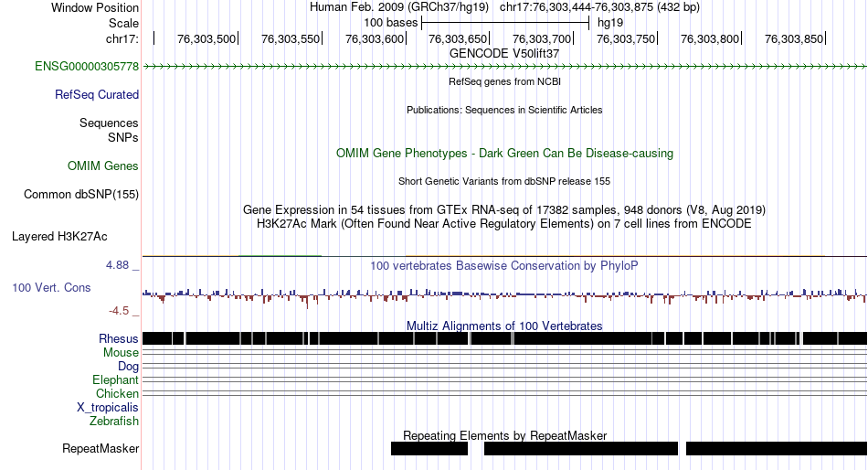Image resolution: width=868 pixels, height=470 pixels.
Task: Click 100 vertebrates Basewise Conservation by PhyloP title
Action: tap(503, 266)
